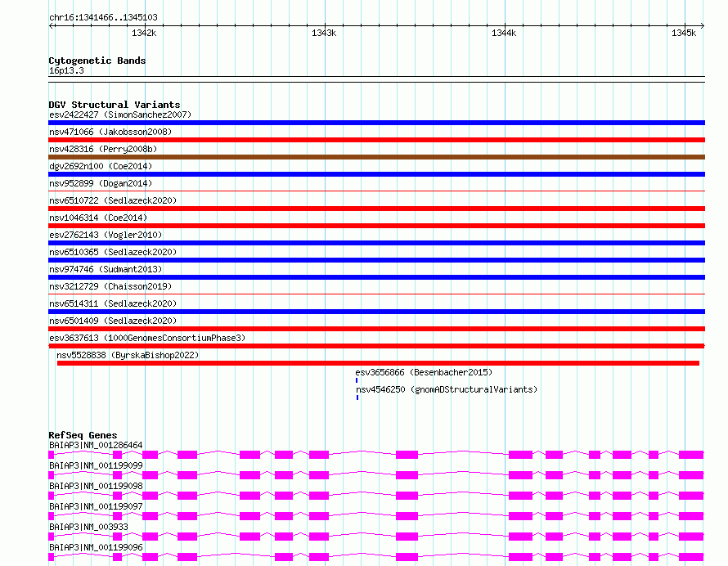Viewport: 728px width, 566px height.
Task: Click esv3656866 (Besenbacher2015) label
Action: 424,372
